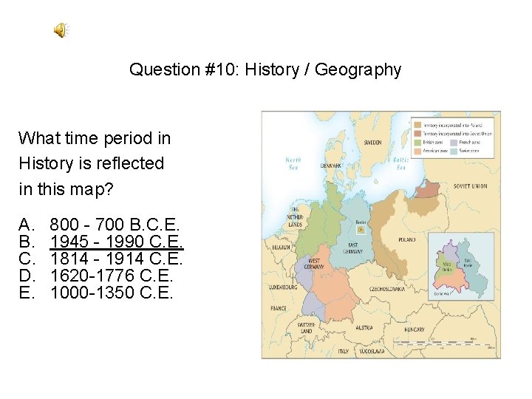Click the SWITZERLAND label on map
Screen dimensions: 532x399
click(x=306, y=328)
